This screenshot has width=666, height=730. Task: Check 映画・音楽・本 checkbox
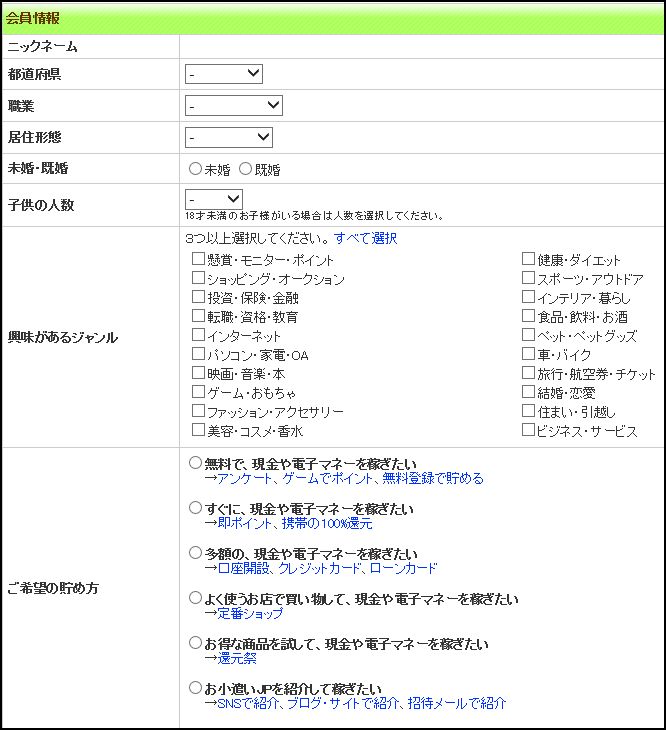pos(198,373)
